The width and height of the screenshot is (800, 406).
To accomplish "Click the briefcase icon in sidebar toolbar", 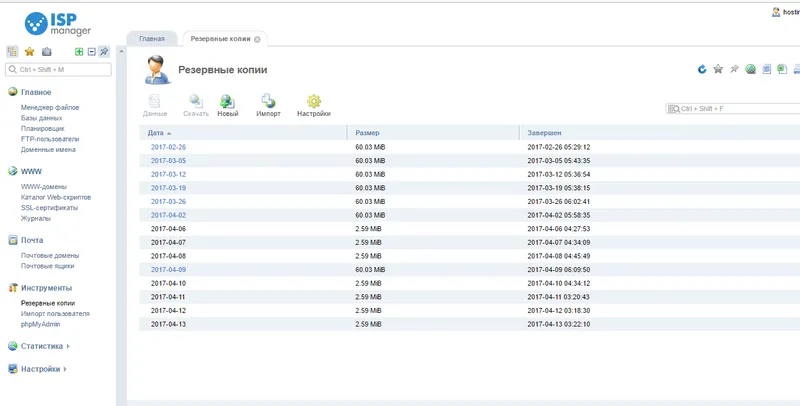I will pos(46,52).
